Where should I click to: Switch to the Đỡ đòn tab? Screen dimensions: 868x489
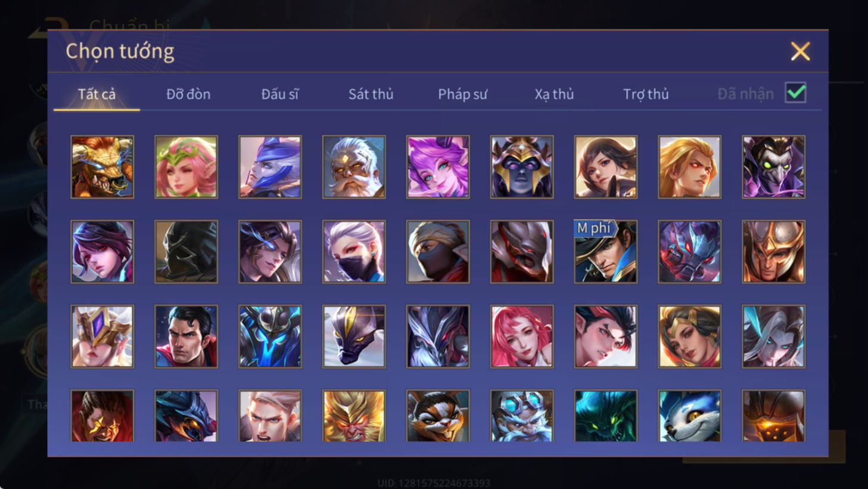tap(188, 94)
